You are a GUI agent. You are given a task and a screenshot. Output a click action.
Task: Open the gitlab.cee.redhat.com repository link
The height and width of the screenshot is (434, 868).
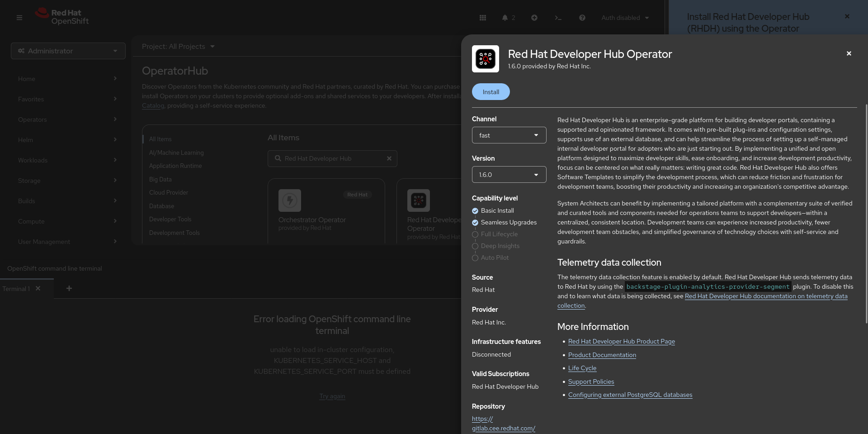(x=504, y=424)
